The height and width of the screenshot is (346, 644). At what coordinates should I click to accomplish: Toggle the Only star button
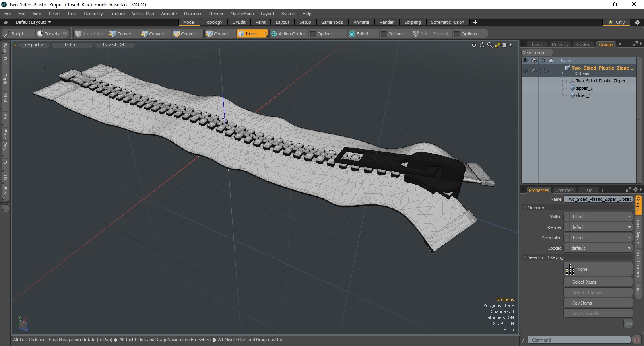[x=617, y=22]
